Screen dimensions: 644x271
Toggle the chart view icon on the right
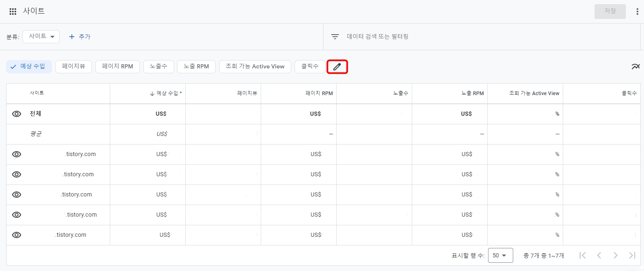[635, 66]
